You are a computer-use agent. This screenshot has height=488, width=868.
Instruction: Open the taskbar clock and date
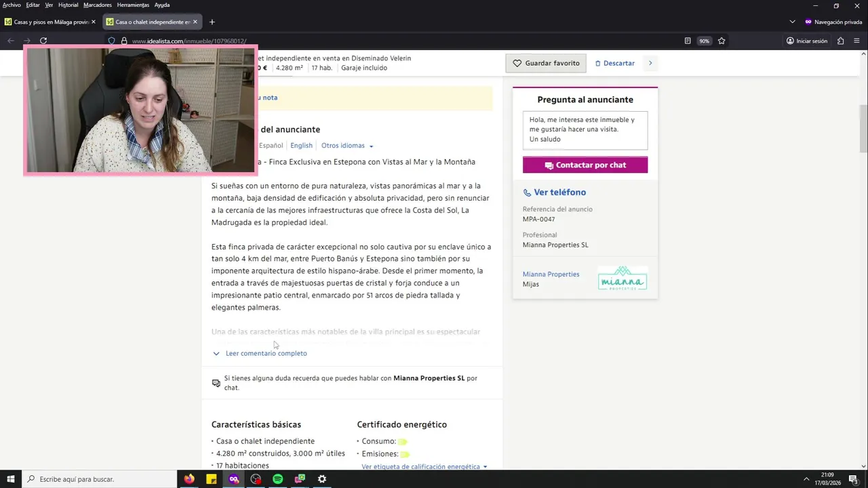[x=827, y=479]
